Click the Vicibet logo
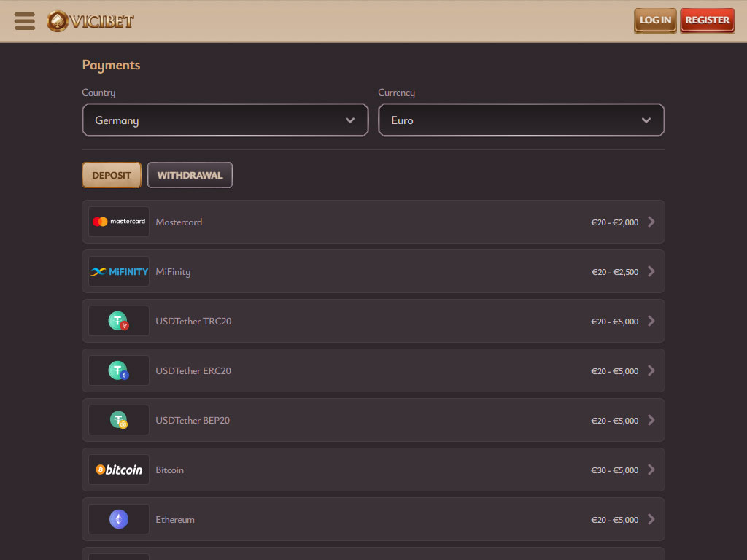This screenshot has width=747, height=560. tap(90, 20)
